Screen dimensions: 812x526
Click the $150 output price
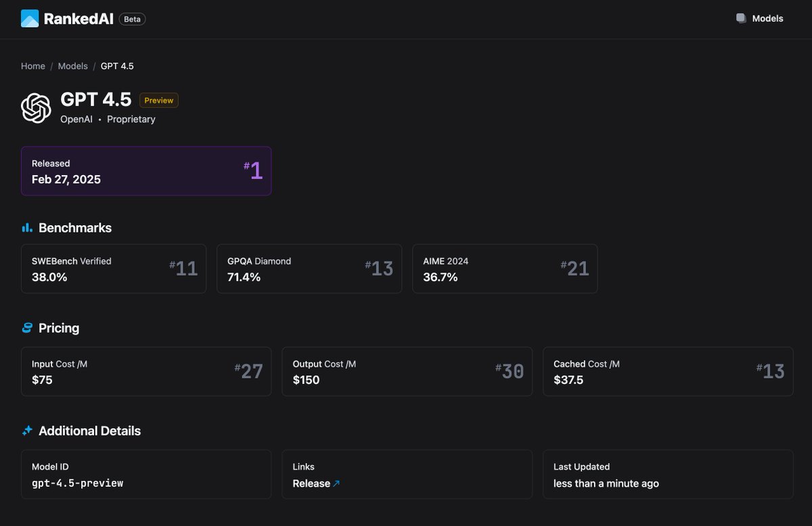[307, 380]
